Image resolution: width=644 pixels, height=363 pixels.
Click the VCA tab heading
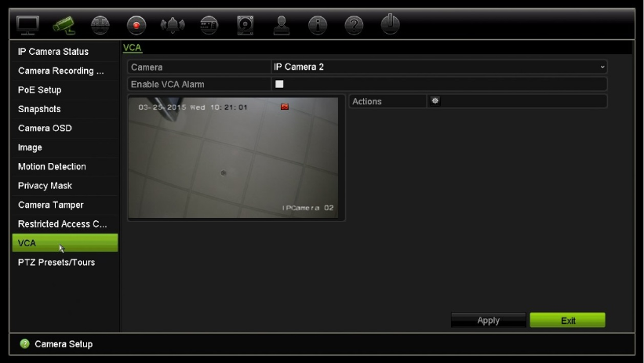click(133, 48)
